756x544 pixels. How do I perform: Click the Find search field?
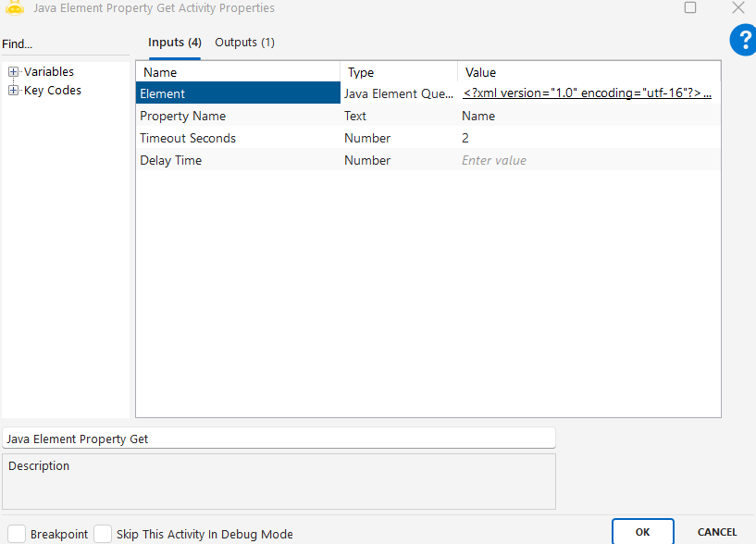click(x=65, y=44)
